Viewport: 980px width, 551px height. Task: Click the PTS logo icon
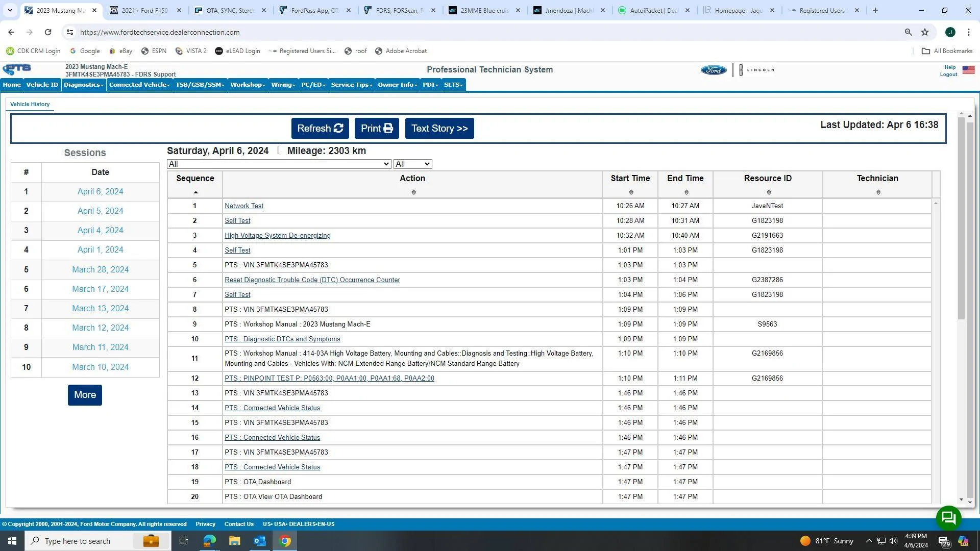pyautogui.click(x=17, y=69)
